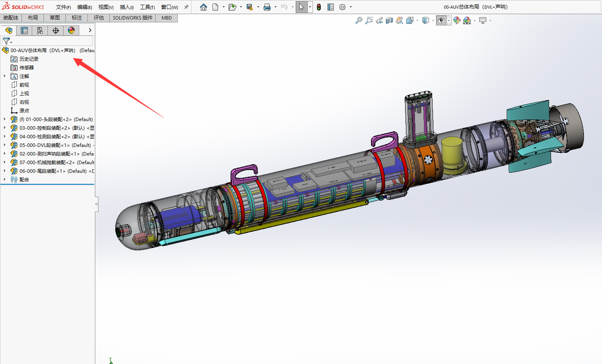602x364 pixels.
Task: Click Zoom to Fit magnifier icon
Action: tap(358, 20)
